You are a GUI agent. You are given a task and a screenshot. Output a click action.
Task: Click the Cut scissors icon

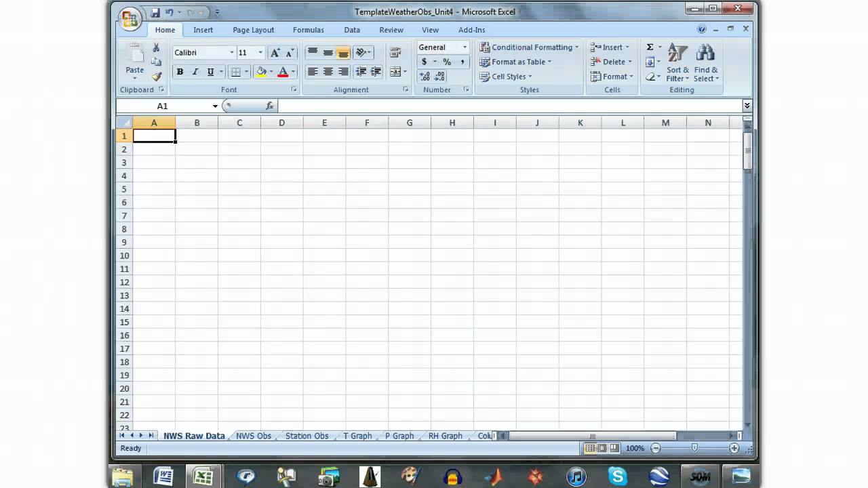tap(156, 47)
